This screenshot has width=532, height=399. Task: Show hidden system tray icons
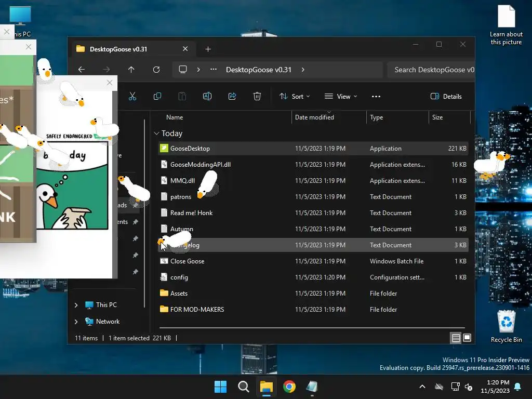(x=422, y=387)
